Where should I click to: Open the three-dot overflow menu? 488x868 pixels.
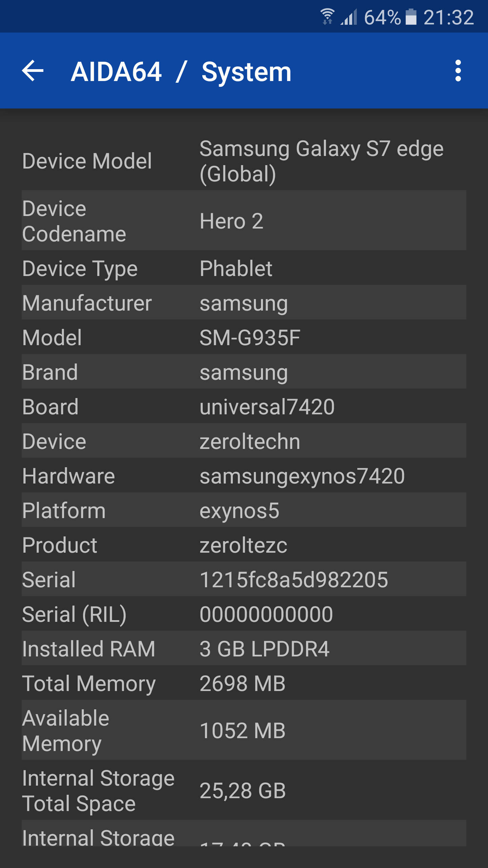click(458, 71)
